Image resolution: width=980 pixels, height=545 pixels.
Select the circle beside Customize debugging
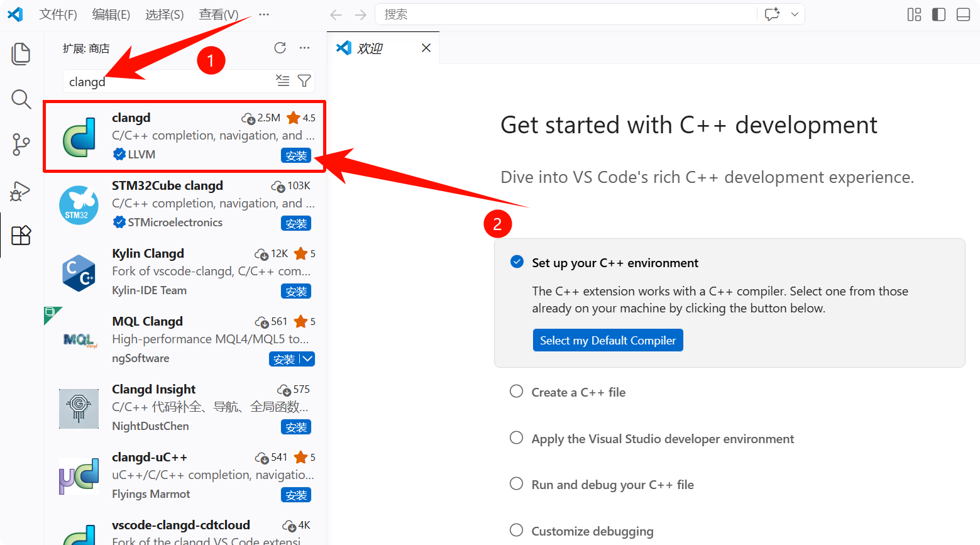tap(516, 530)
